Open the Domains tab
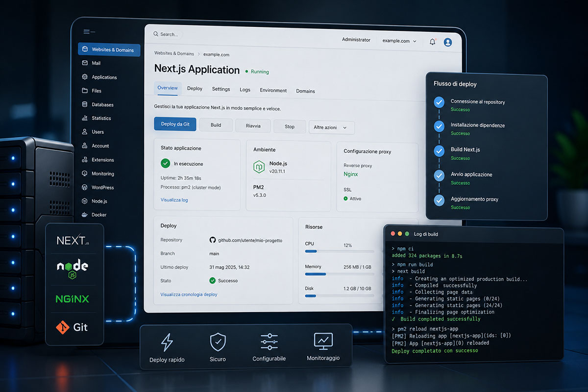Image resolution: width=588 pixels, height=392 pixels. pos(305,91)
